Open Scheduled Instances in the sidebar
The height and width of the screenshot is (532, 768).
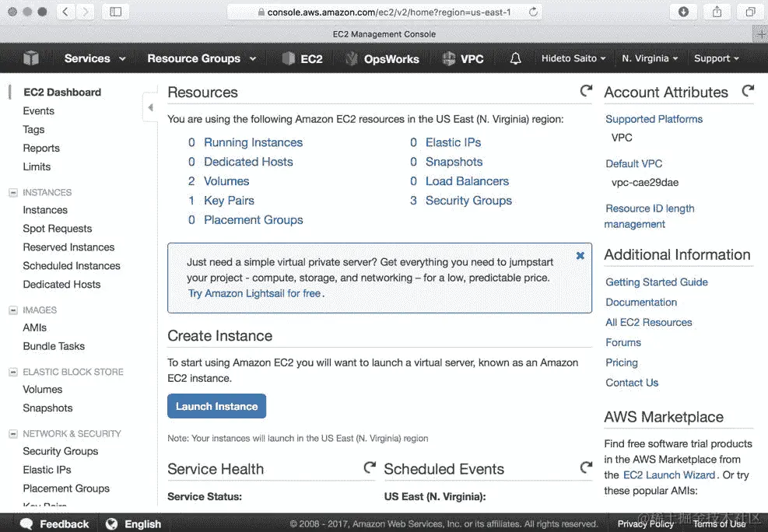coord(72,266)
